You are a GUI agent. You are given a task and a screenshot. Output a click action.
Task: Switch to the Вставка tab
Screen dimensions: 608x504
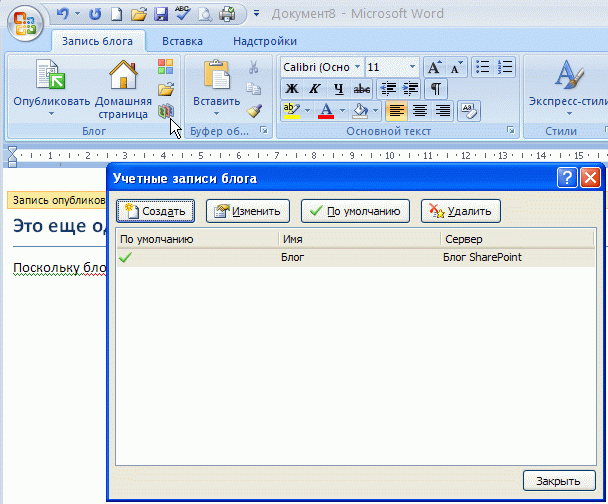coord(182,41)
